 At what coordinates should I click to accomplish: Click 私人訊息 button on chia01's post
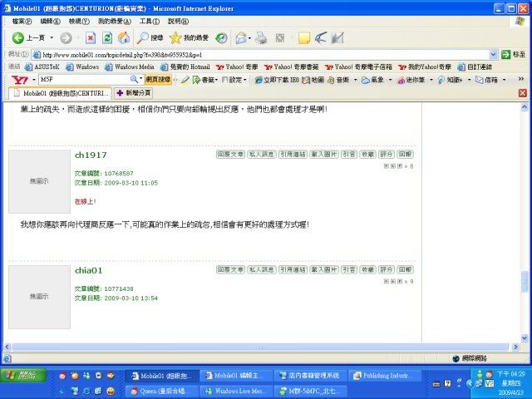click(x=262, y=270)
